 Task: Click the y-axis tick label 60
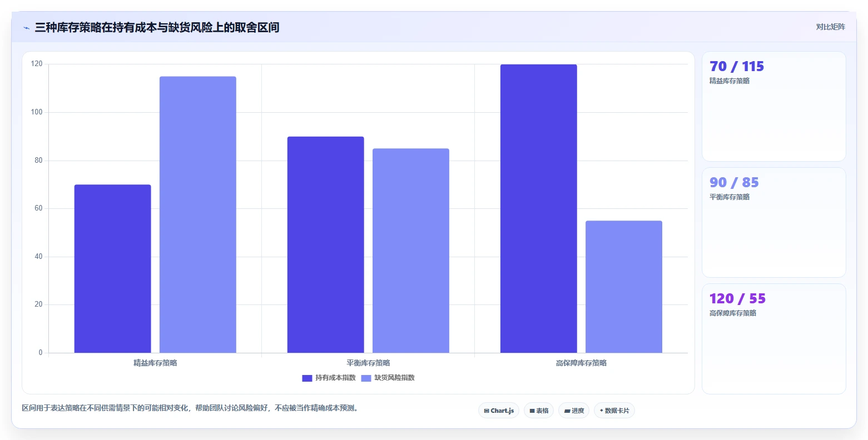tap(38, 208)
